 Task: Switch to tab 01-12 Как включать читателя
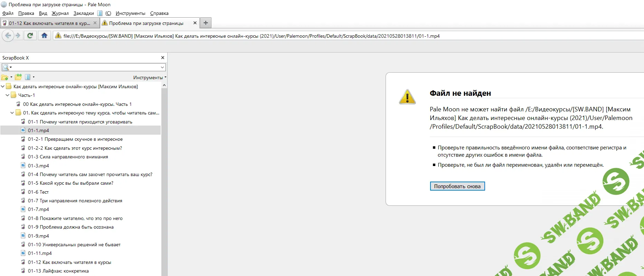click(x=48, y=23)
